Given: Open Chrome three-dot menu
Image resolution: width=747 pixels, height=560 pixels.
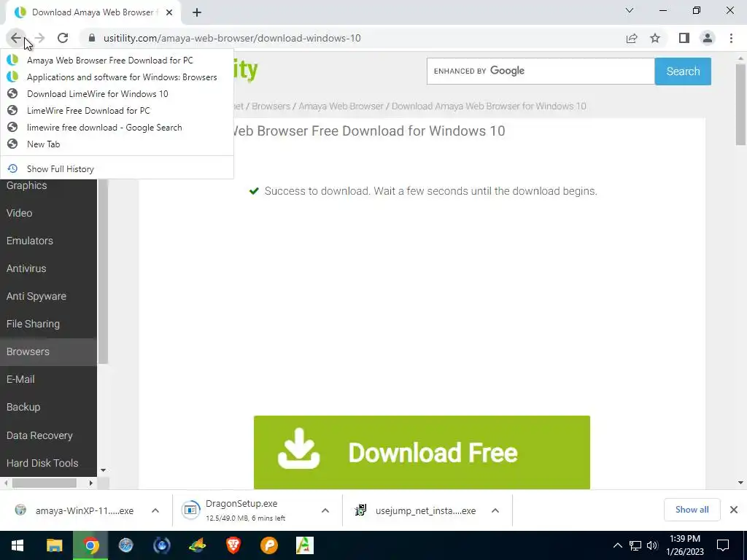Looking at the screenshot, I should click(x=731, y=38).
